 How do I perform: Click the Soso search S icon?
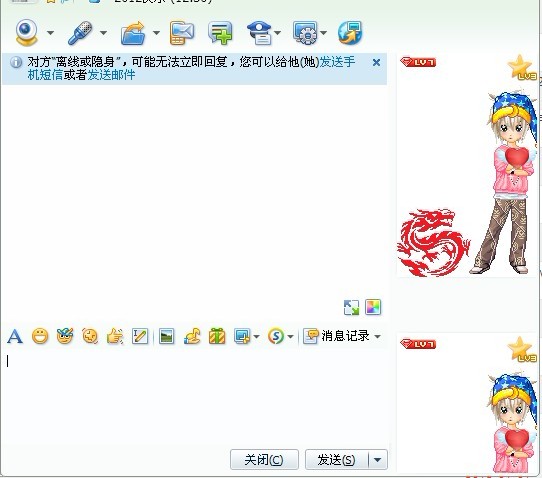click(x=276, y=336)
